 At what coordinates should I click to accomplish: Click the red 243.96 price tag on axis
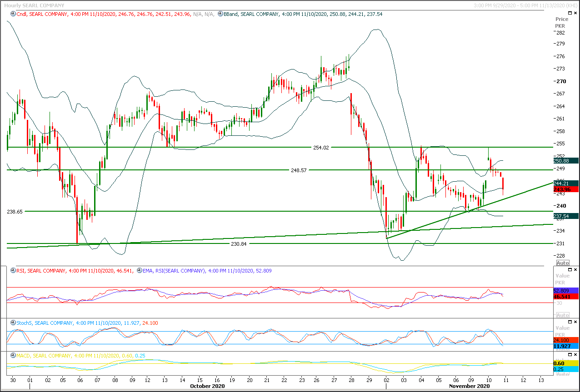coord(566,189)
